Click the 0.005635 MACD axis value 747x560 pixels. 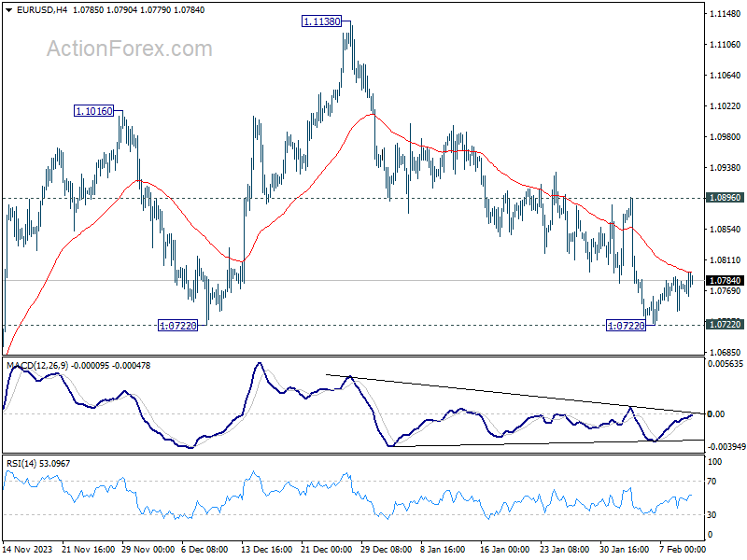coord(726,364)
